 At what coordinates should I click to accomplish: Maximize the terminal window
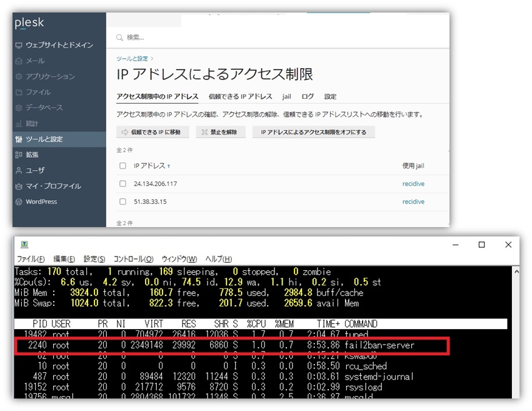(482, 245)
